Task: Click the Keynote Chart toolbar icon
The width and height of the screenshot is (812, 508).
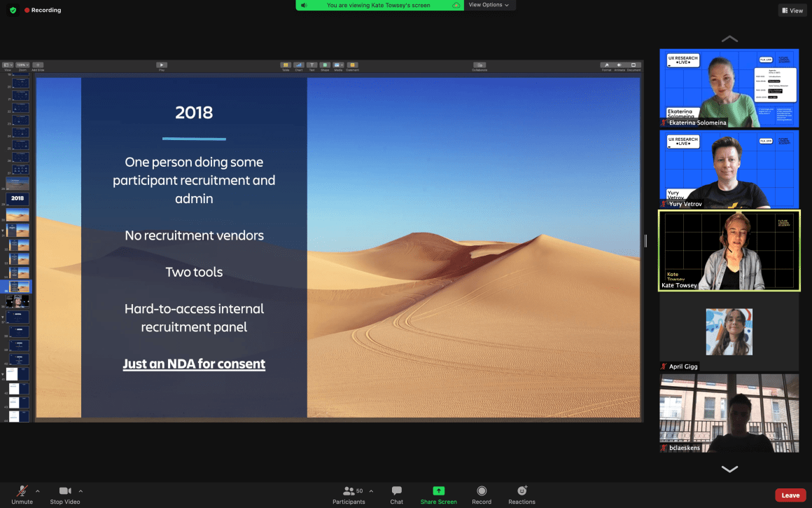Action: click(x=299, y=66)
